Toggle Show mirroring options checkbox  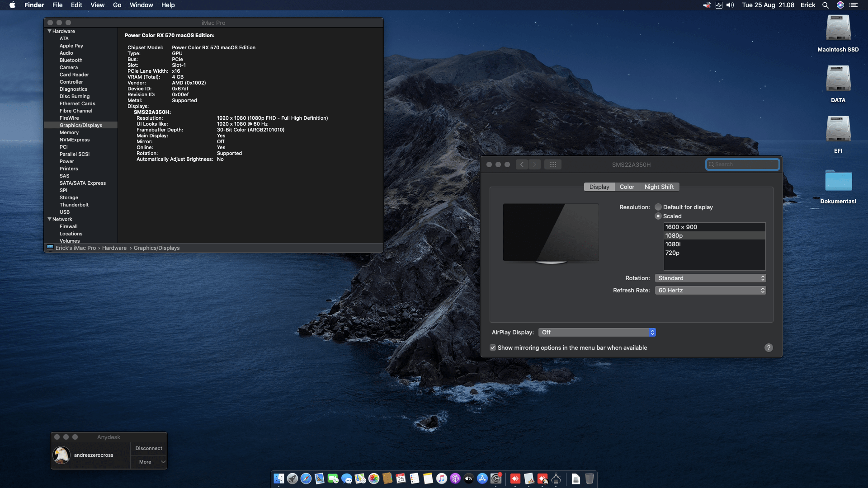[x=493, y=347]
